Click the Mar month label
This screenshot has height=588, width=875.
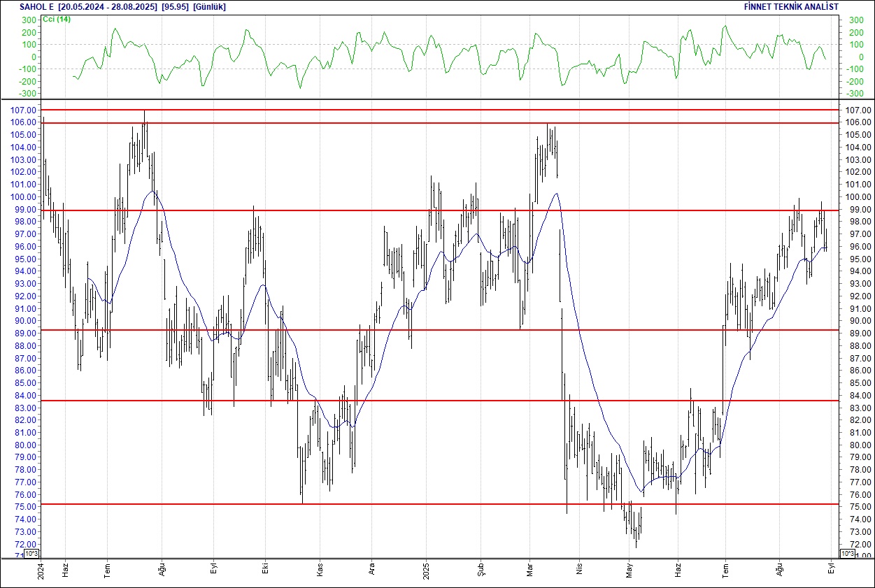click(x=529, y=569)
